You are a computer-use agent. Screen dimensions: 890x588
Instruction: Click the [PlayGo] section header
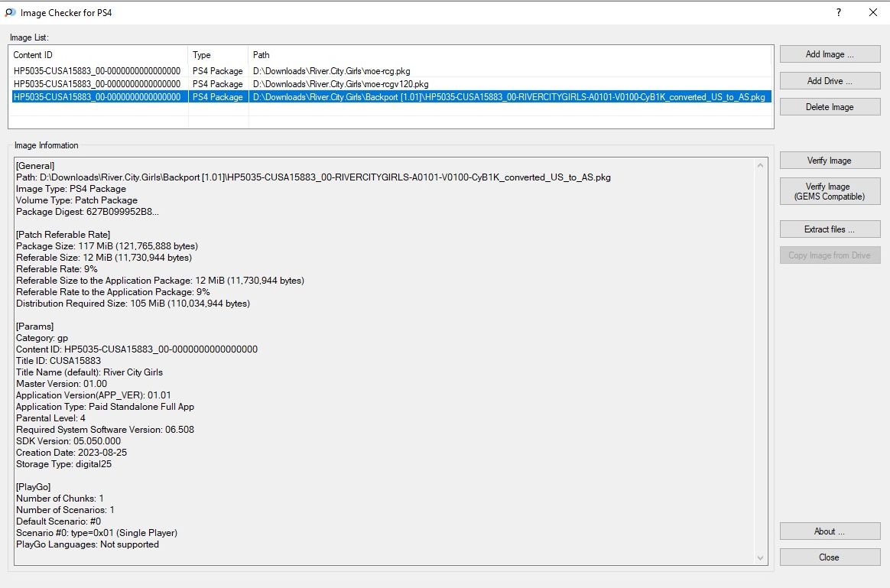coord(34,487)
